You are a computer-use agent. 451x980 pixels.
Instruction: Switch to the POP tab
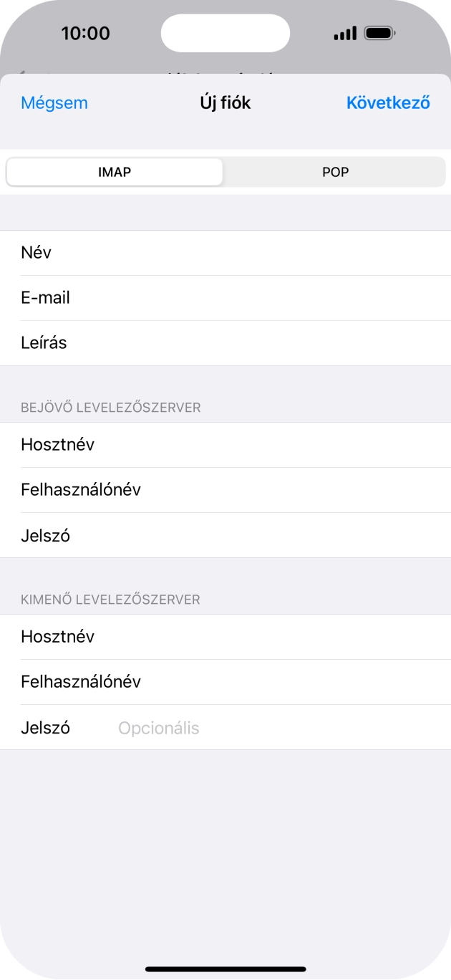335,172
